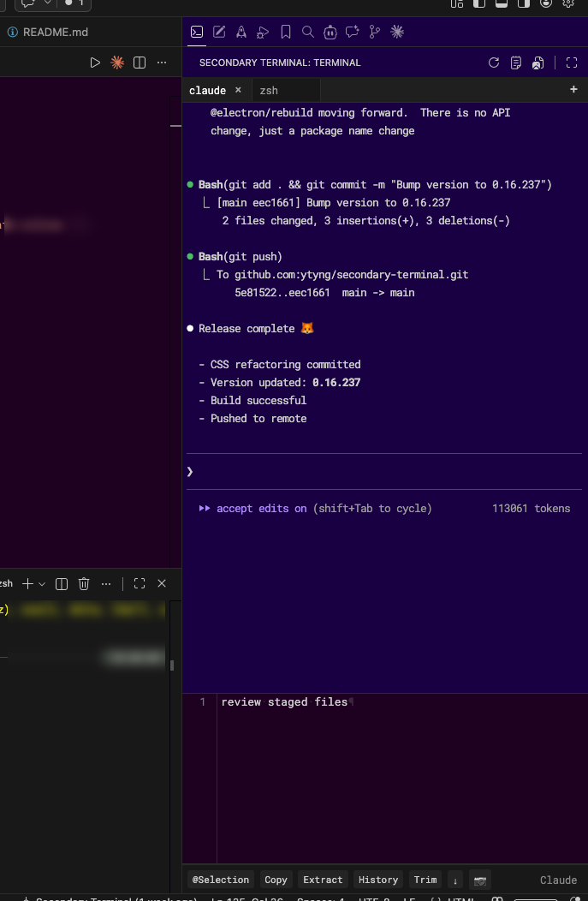This screenshot has width=588, height=901.
Task: Click the Search magnifier icon in sidebar bar
Action: tap(308, 33)
